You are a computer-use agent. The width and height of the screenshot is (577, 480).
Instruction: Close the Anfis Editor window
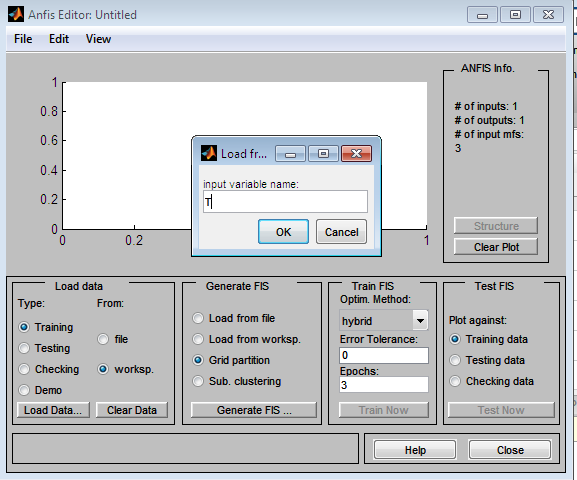pos(548,15)
